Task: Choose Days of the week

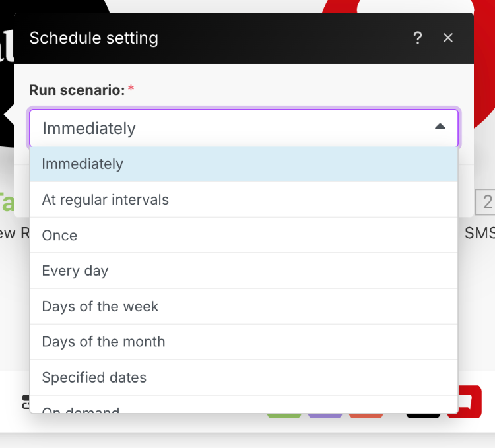Action: point(244,307)
